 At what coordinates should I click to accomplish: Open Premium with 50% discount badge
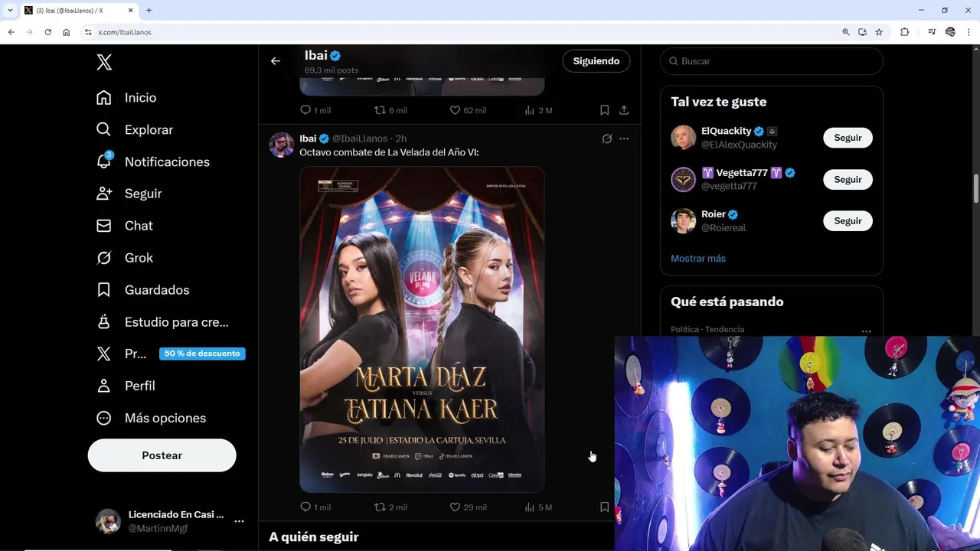pyautogui.click(x=170, y=354)
